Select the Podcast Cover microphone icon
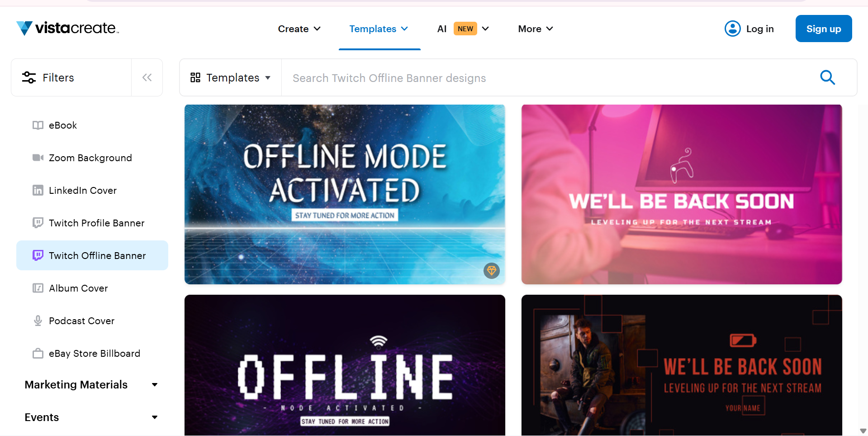Image resolution: width=868 pixels, height=436 pixels. 38,321
